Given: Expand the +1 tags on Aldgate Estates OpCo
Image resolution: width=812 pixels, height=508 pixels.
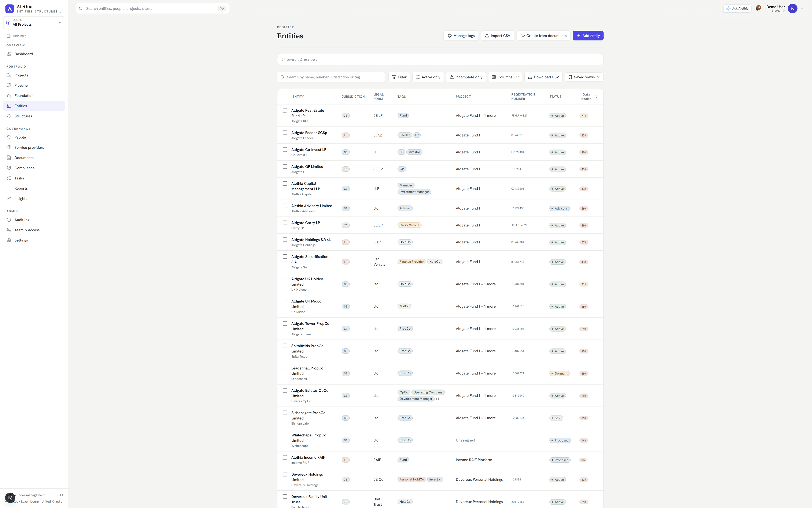Looking at the screenshot, I should [x=437, y=399].
